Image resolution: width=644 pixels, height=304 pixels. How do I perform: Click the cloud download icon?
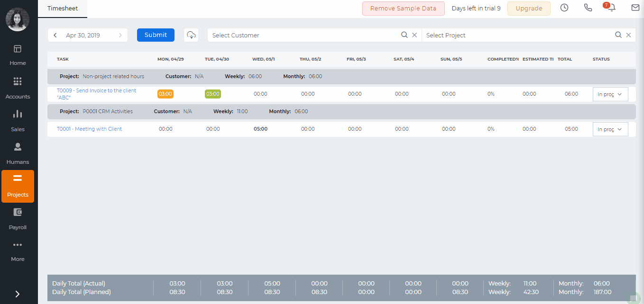coord(191,35)
